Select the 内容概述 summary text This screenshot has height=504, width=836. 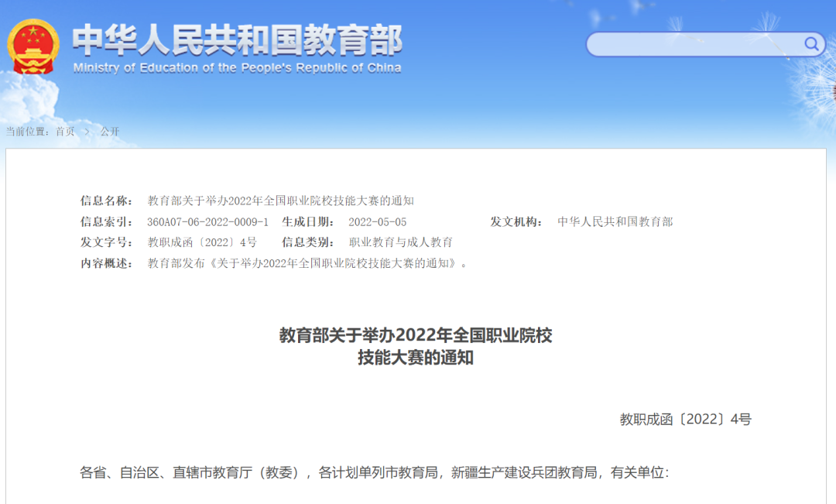(x=307, y=263)
